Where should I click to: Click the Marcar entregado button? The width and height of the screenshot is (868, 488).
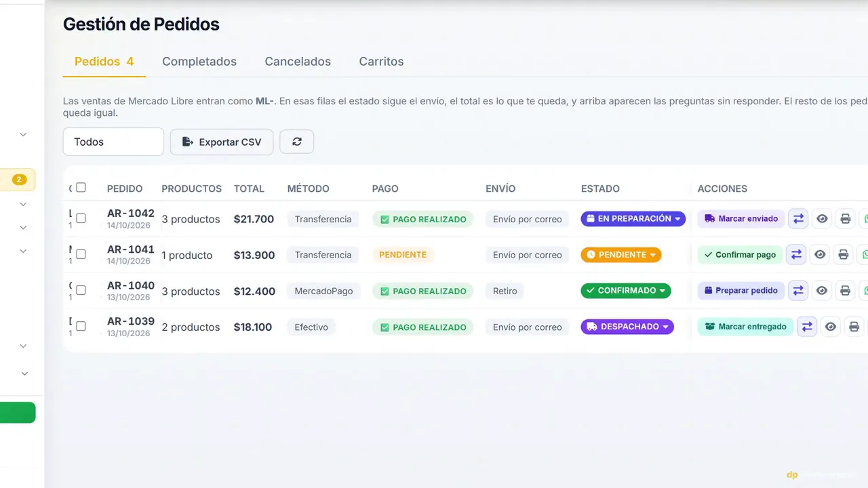point(745,327)
